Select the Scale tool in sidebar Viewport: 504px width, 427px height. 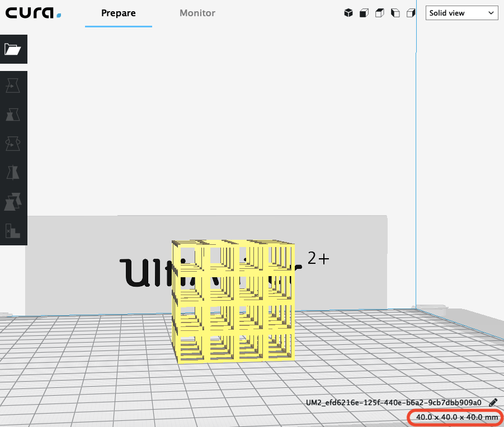coord(13,115)
